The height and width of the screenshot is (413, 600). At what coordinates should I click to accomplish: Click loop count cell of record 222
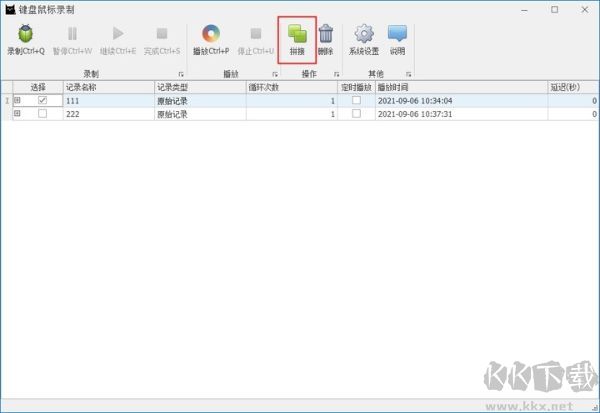pos(292,114)
